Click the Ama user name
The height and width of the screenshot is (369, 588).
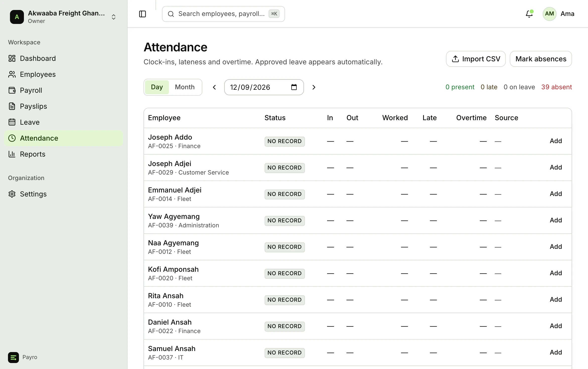coord(567,14)
